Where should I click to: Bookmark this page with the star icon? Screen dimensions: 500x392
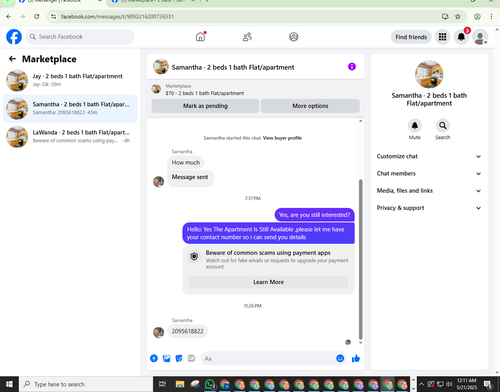[458, 16]
